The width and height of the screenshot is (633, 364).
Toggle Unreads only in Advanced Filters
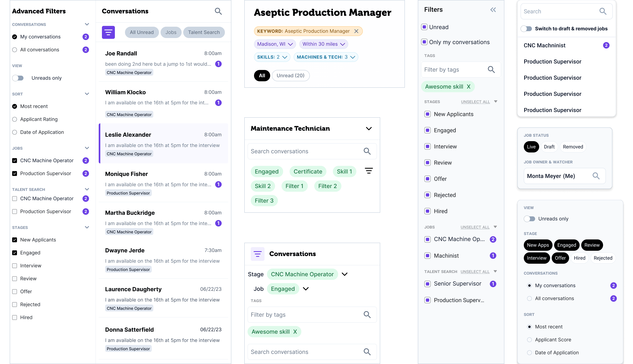tap(18, 78)
